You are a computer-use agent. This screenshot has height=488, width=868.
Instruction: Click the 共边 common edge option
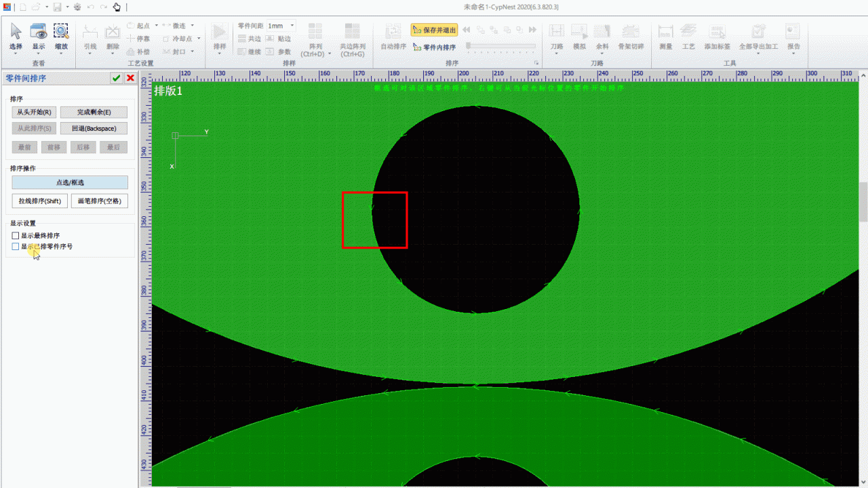[x=249, y=39]
